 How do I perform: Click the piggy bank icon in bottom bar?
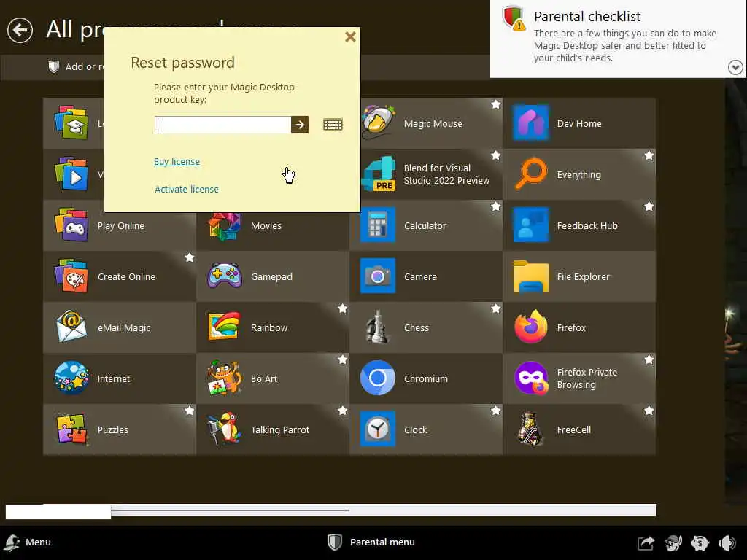pyautogui.click(x=700, y=542)
